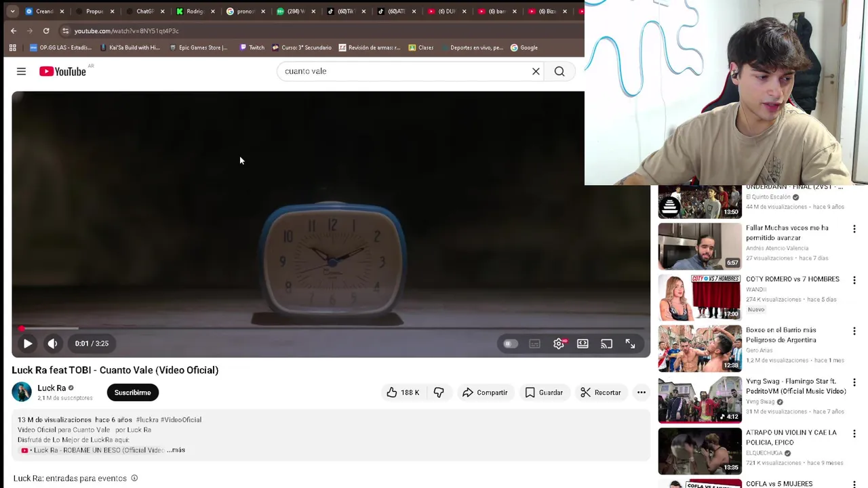Open the YouTube hamburger guide menu
Image resolution: width=868 pixels, height=488 pixels.
point(21,71)
